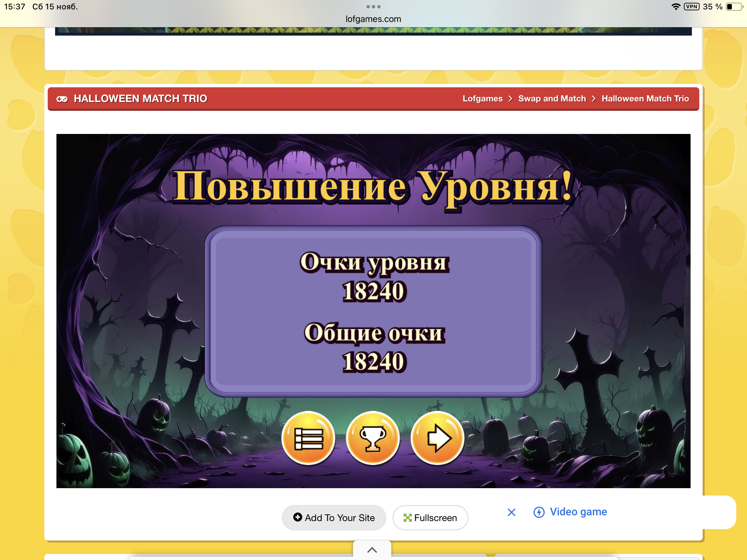Click the banner image strip above the game
The height and width of the screenshot is (560, 747).
(x=373, y=32)
